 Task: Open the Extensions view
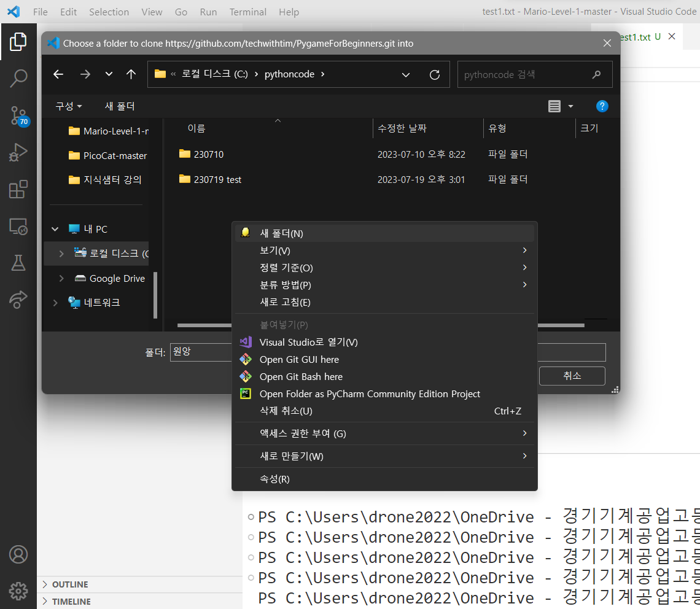18,189
